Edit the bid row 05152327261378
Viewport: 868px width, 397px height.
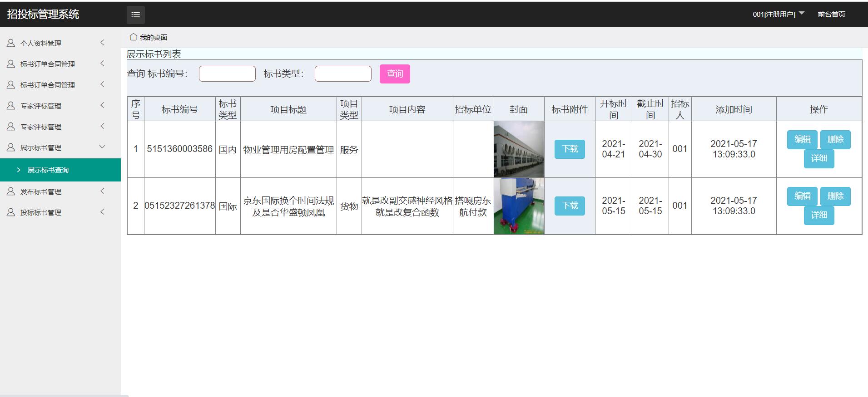pyautogui.click(x=802, y=196)
